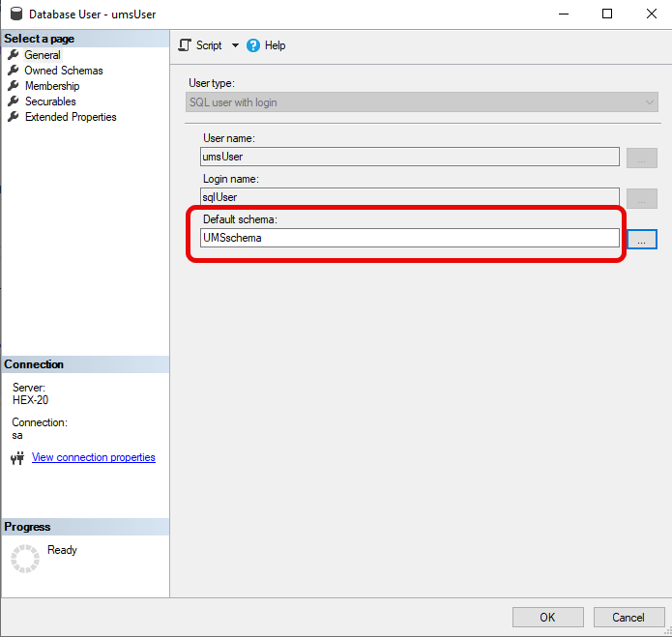Open the Owned Schemas page

(x=64, y=71)
